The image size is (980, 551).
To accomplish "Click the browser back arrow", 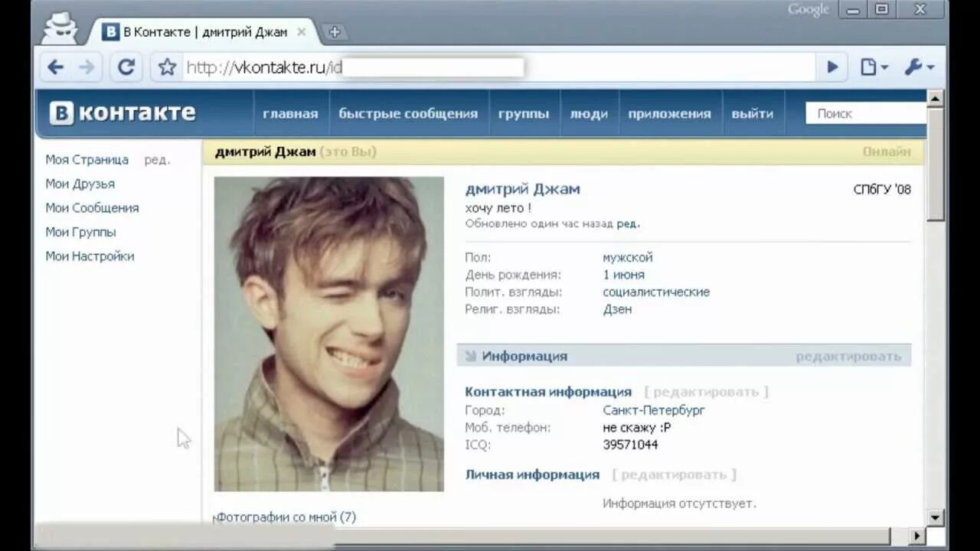I will point(55,67).
